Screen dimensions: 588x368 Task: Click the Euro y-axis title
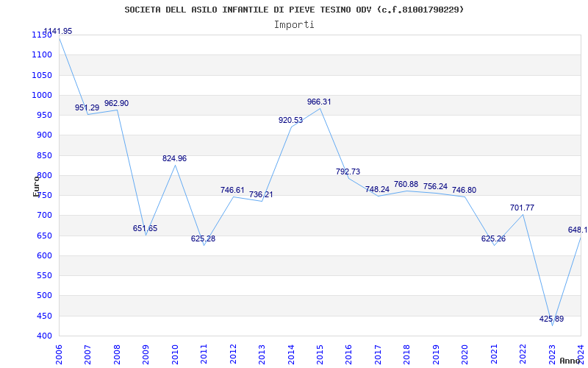click(36, 186)
